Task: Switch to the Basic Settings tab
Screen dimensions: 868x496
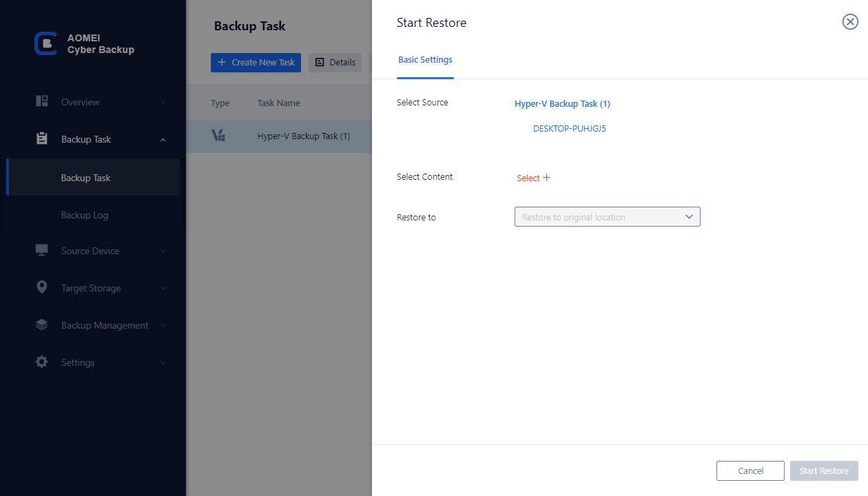Action: tap(425, 60)
